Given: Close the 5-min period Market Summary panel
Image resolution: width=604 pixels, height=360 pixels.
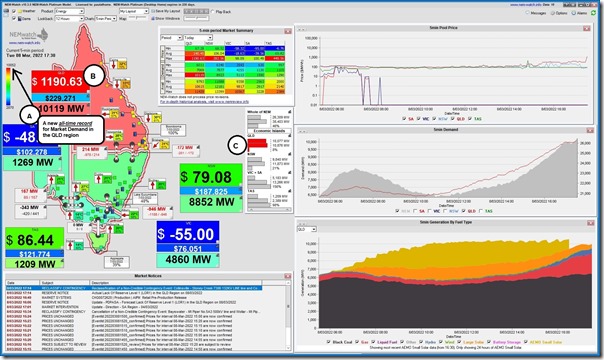Looking at the screenshot, I should click(x=287, y=31).
